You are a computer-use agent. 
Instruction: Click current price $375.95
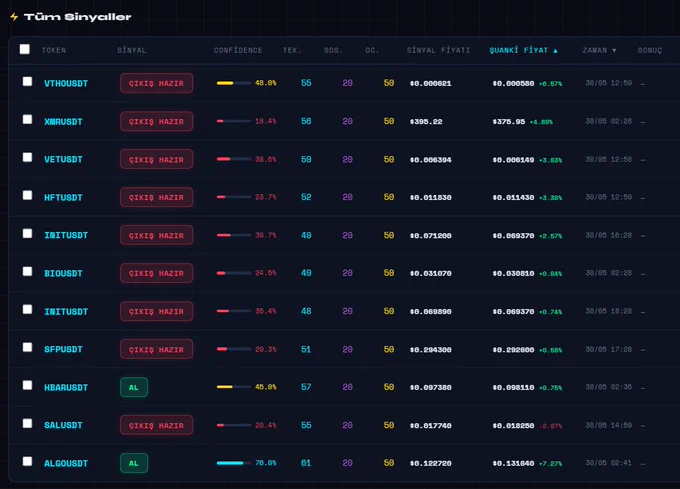coord(509,121)
